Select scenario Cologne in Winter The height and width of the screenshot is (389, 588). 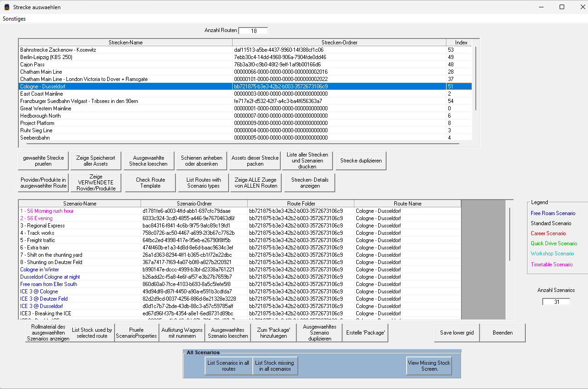click(x=240, y=270)
